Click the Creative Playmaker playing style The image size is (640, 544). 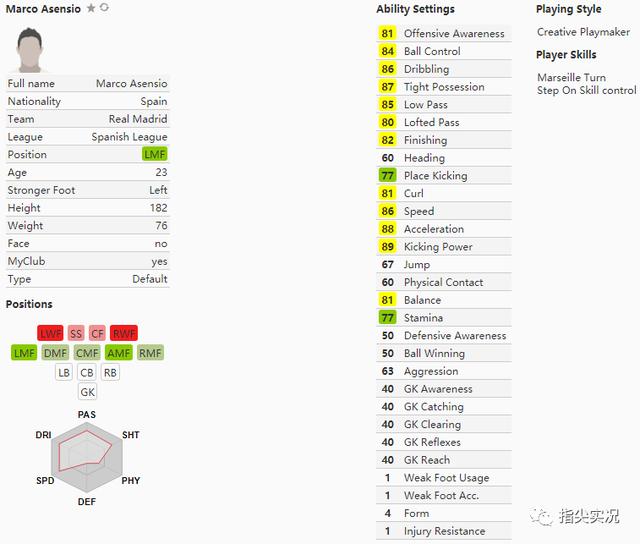(583, 32)
